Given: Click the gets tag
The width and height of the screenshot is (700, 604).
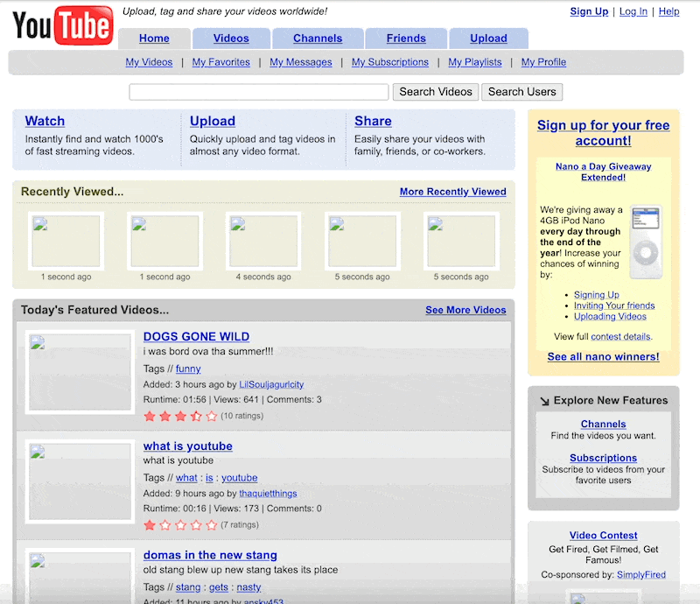Looking at the screenshot, I should [219, 587].
